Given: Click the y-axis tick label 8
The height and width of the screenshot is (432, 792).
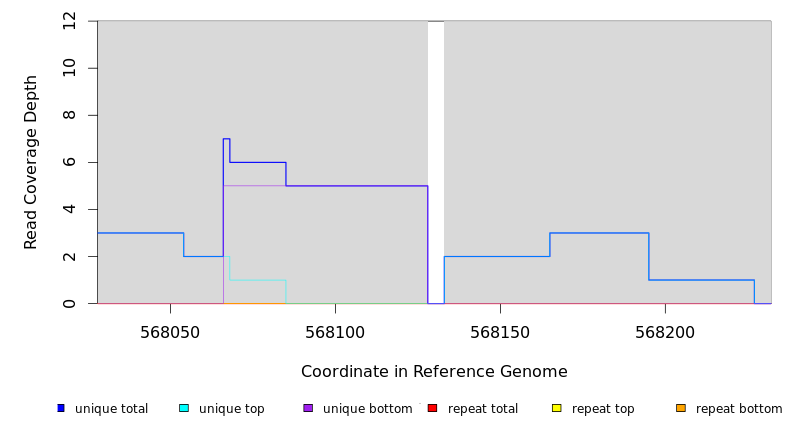Looking at the screenshot, I should (x=70, y=115).
